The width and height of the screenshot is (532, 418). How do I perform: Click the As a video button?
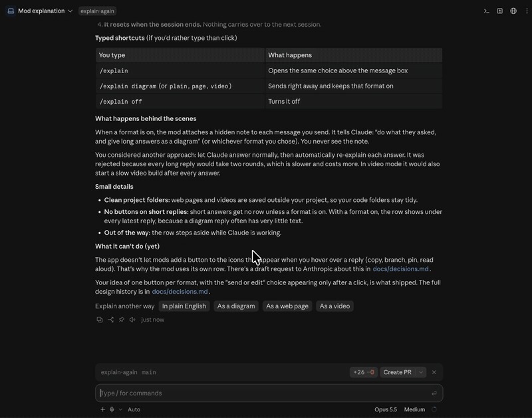[x=334, y=306]
